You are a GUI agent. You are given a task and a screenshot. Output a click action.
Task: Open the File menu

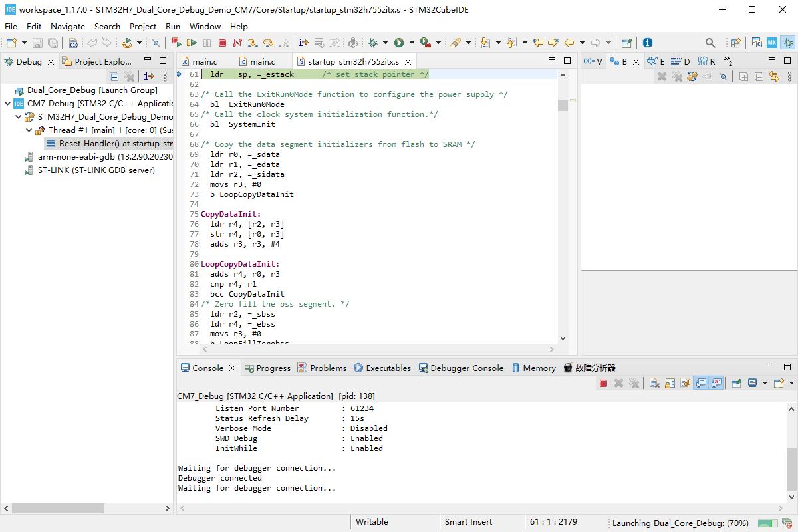click(11, 27)
